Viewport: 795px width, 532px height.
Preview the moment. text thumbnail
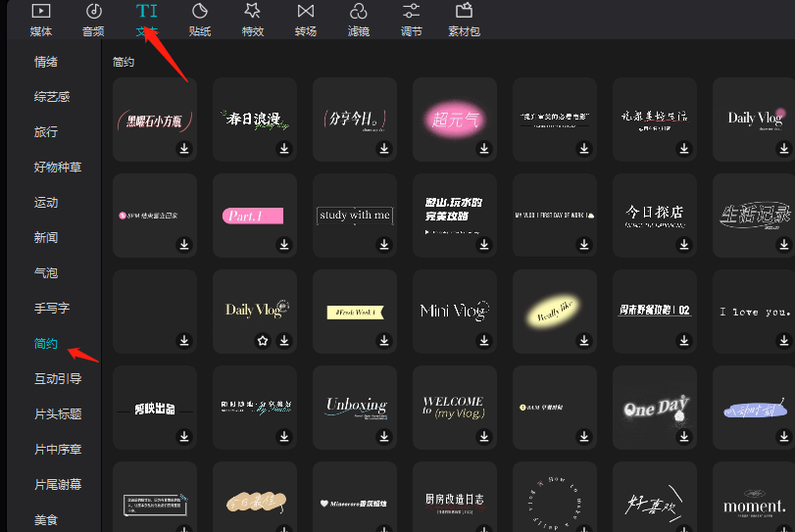coord(754,497)
